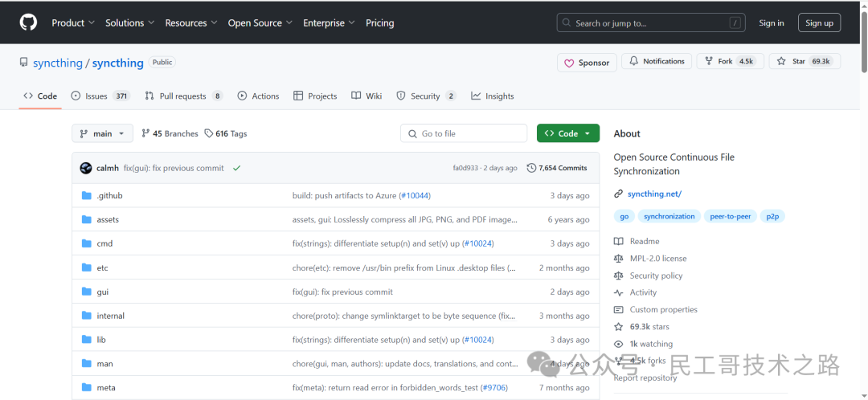Viewport: 868px width, 400px height.
Task: Click the synchronization topic tag
Action: tap(669, 216)
